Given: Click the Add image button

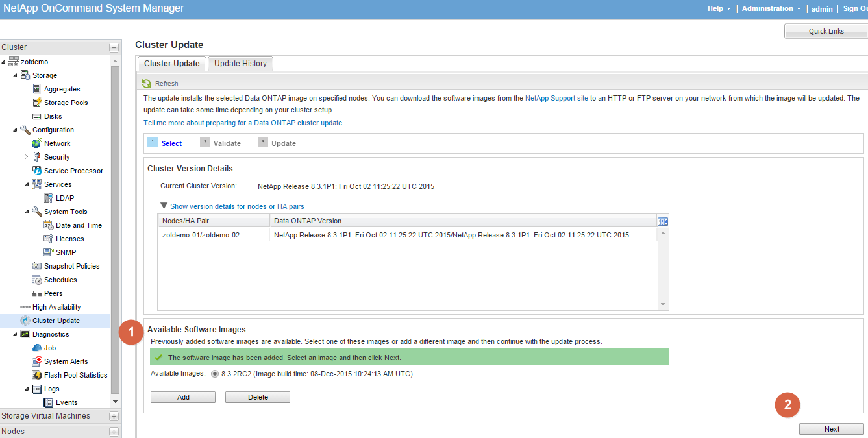Looking at the screenshot, I should point(183,397).
